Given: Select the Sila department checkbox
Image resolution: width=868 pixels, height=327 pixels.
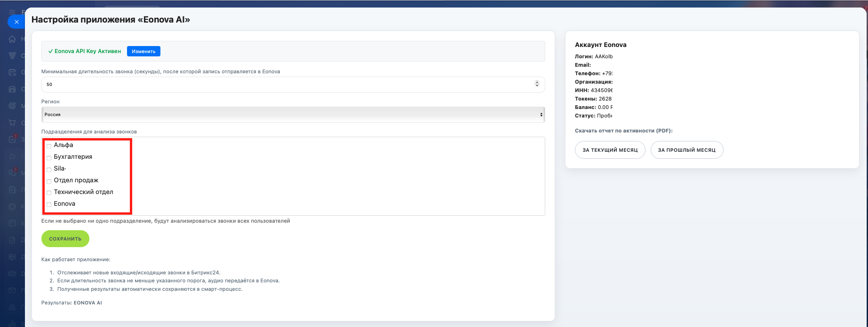Looking at the screenshot, I should coord(49,170).
